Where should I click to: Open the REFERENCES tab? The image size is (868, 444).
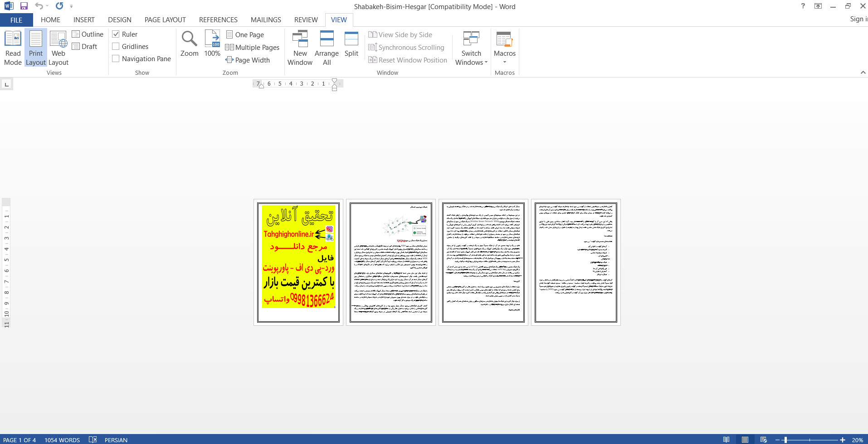(218, 20)
